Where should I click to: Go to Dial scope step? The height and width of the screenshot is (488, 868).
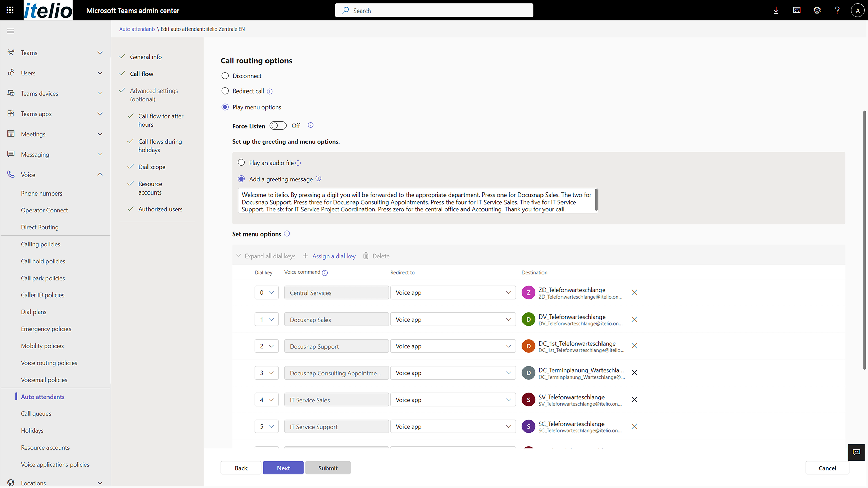point(152,167)
